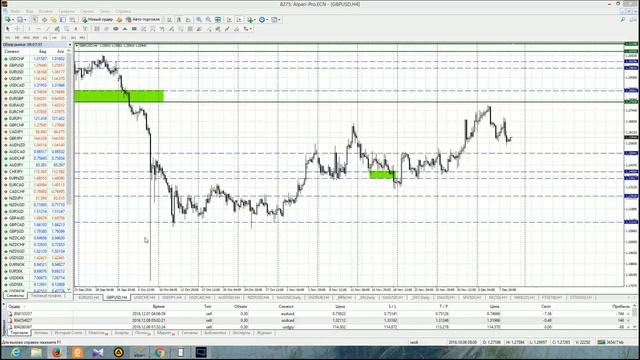Viewport: 640px width, 360px height.
Task: Toggle the Auto-trading button
Action: click(143, 20)
